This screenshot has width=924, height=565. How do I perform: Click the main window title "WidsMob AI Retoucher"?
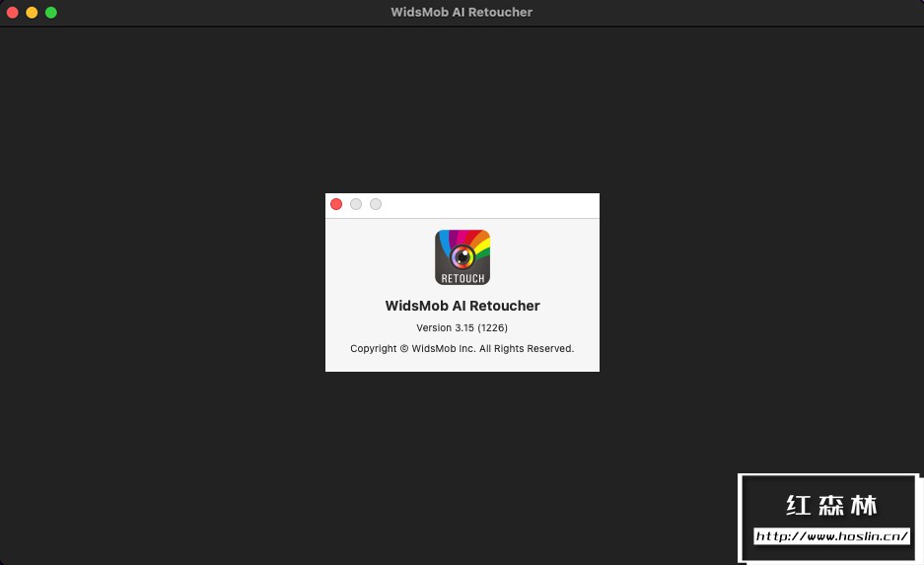462,13
